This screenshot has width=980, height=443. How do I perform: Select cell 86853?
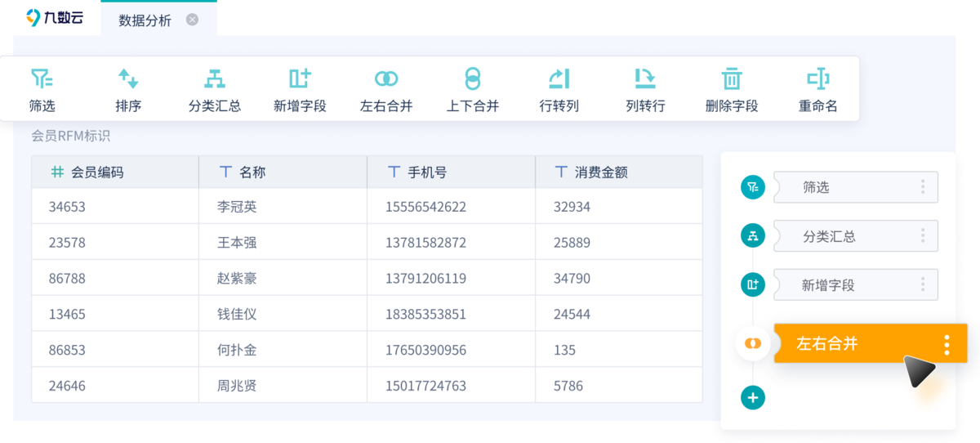pos(115,350)
